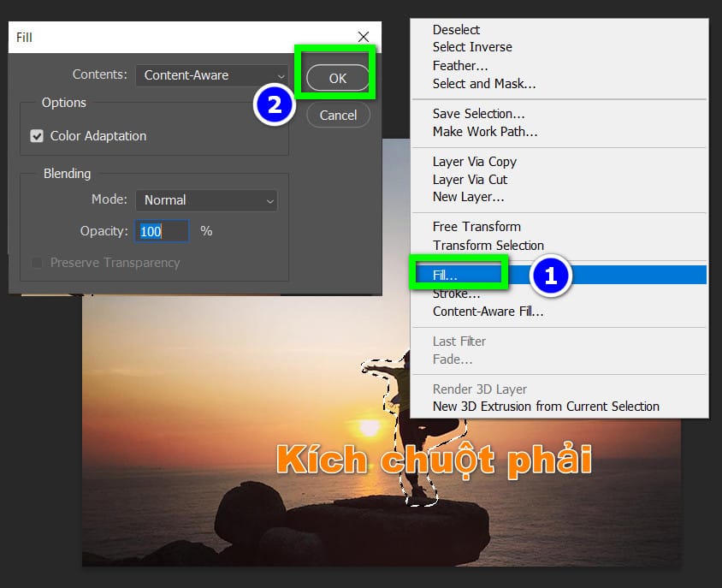Viewport: 722px width, 588px height.
Task: Expand the blending Mode dropdown
Action: pyautogui.click(x=206, y=200)
